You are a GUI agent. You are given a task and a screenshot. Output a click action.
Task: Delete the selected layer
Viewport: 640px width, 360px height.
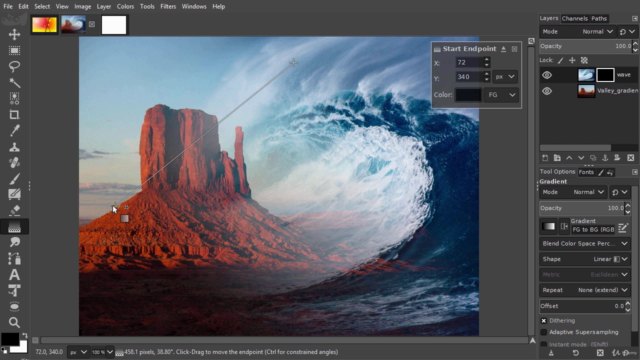tap(631, 158)
